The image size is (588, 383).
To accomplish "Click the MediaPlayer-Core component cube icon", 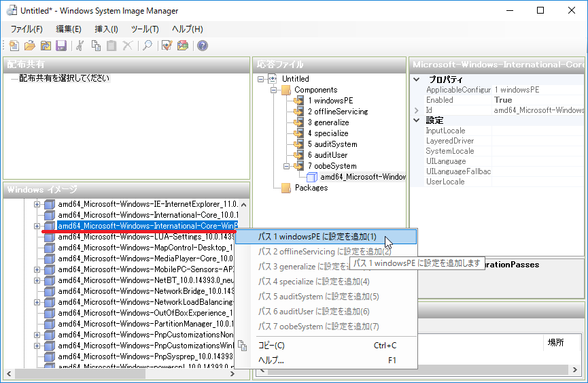I will point(50,259).
